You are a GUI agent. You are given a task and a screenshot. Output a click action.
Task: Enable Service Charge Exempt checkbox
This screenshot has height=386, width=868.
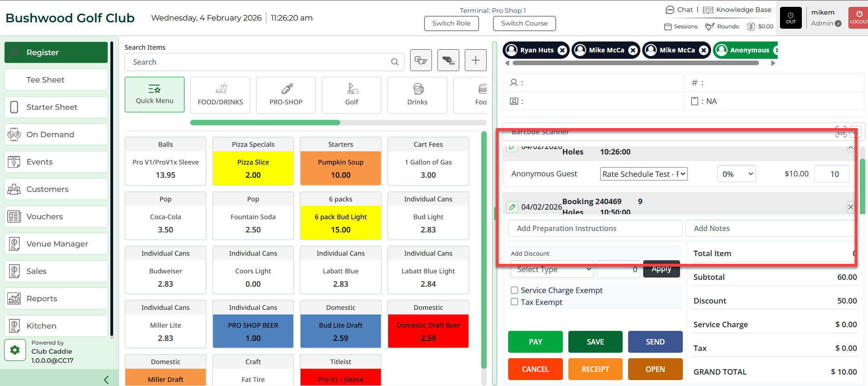[x=515, y=290]
